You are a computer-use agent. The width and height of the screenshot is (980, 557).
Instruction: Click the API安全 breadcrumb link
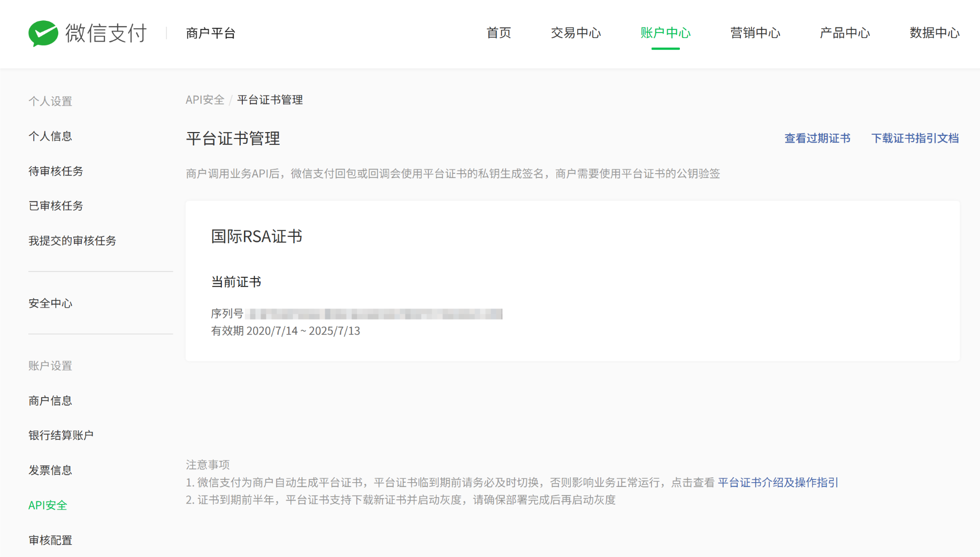coord(205,100)
